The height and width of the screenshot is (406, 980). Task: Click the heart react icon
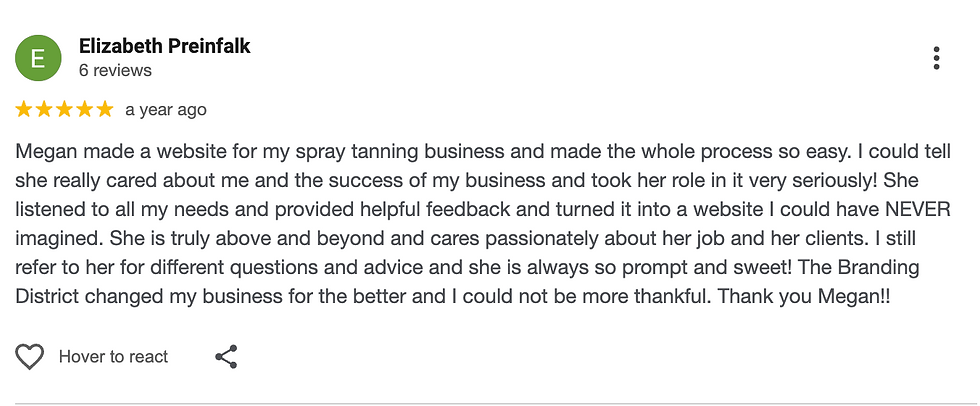(30, 357)
